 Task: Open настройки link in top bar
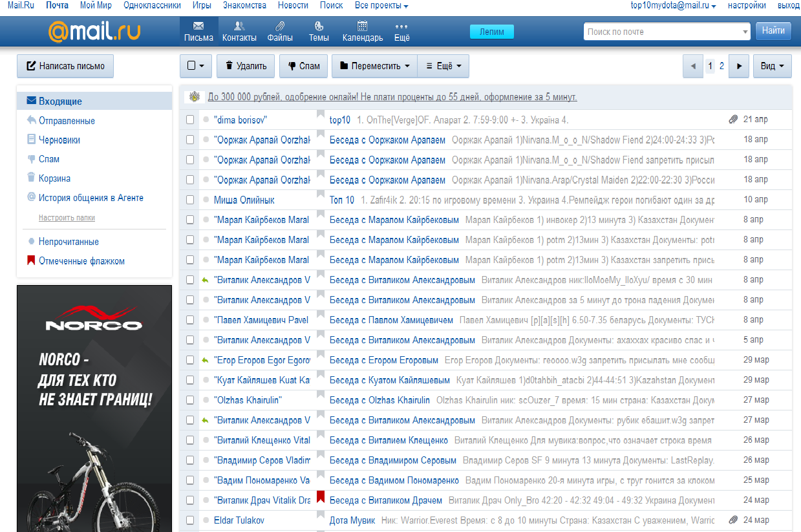pyautogui.click(x=747, y=6)
